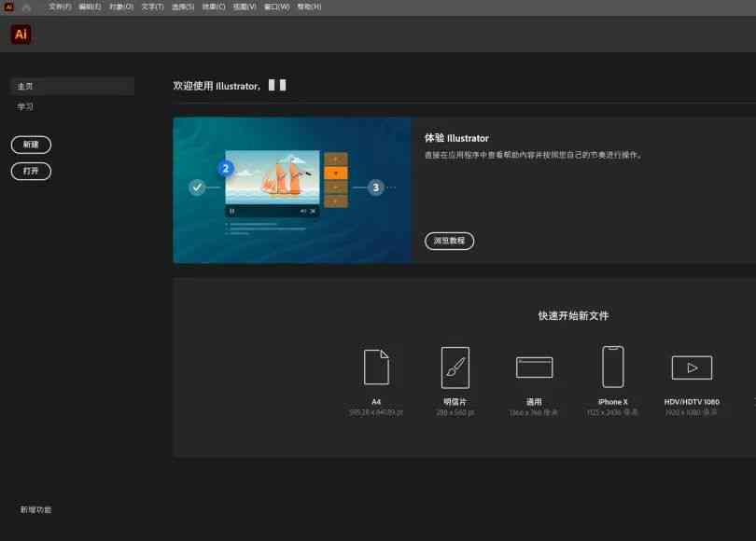Open the 窗口(W) menu
This screenshot has width=756, height=541.
click(x=277, y=7)
